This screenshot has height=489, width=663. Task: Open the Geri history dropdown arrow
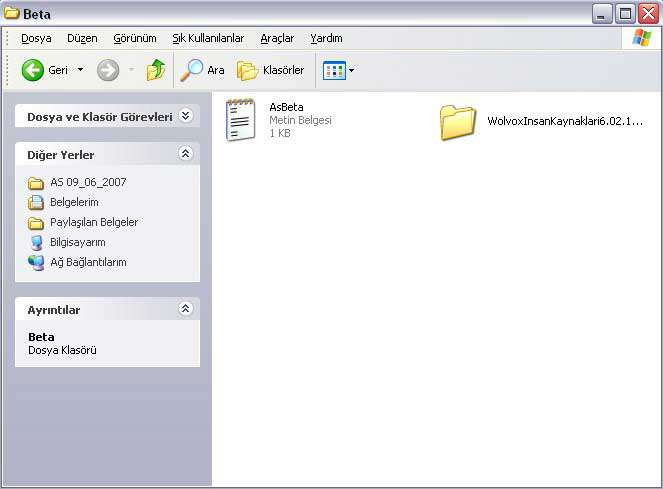[80, 69]
